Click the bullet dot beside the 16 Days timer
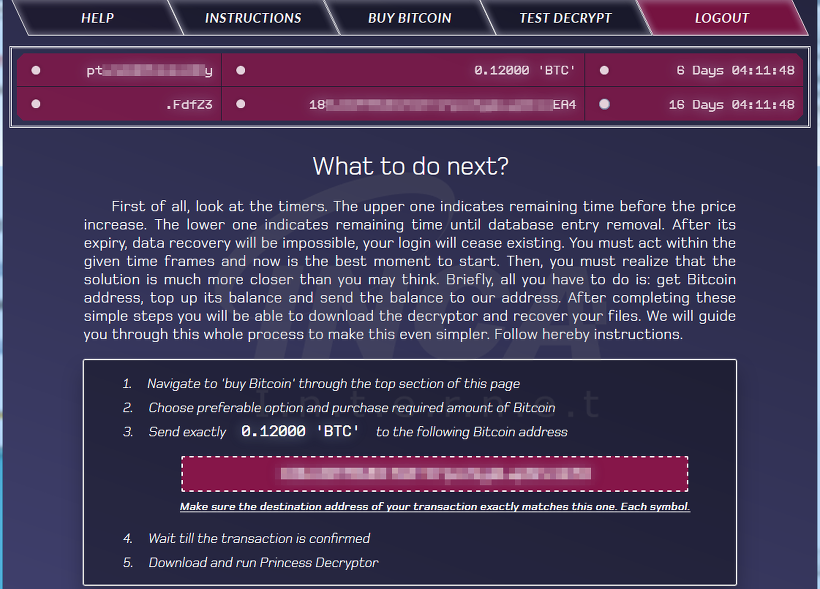820x589 pixels. [604, 104]
